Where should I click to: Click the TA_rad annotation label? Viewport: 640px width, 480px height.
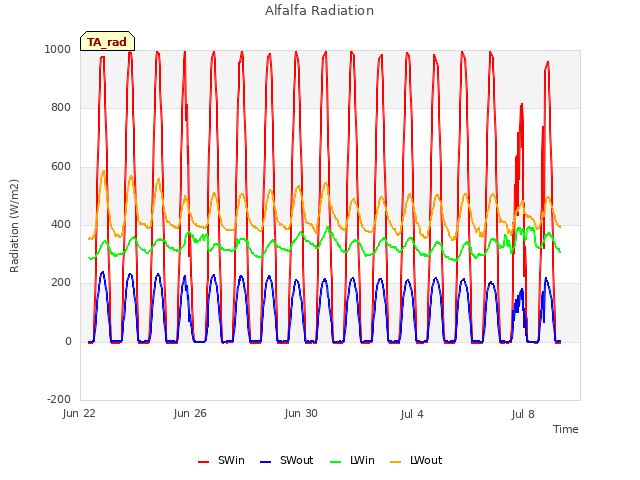pos(107,42)
